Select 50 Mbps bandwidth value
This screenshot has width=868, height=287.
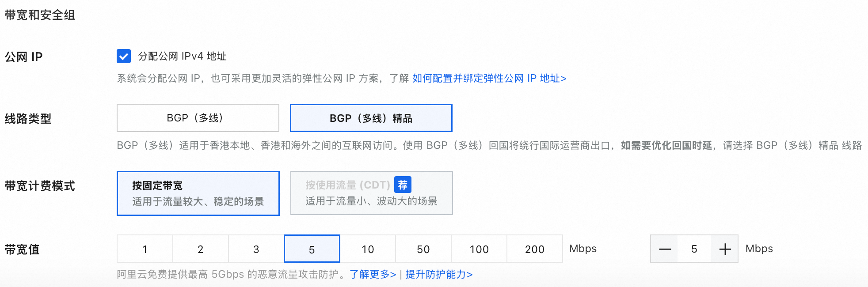click(423, 249)
